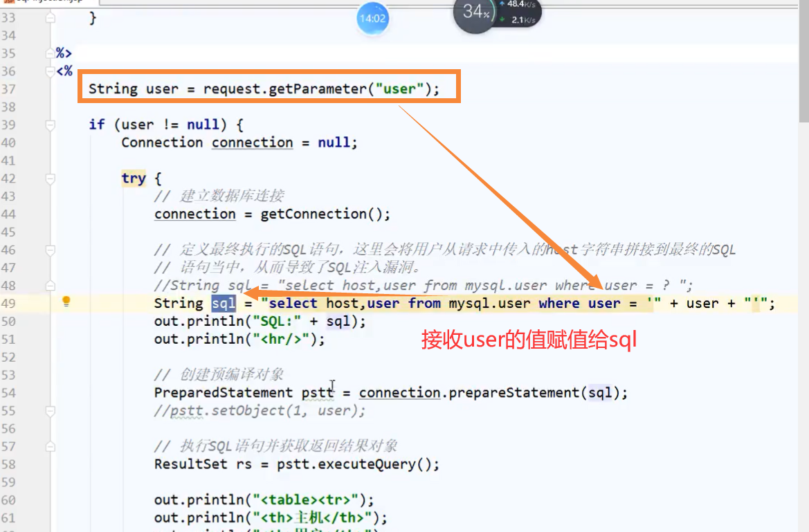Click the null keyword on line 40
This screenshot has height=532, width=809.
(334, 143)
